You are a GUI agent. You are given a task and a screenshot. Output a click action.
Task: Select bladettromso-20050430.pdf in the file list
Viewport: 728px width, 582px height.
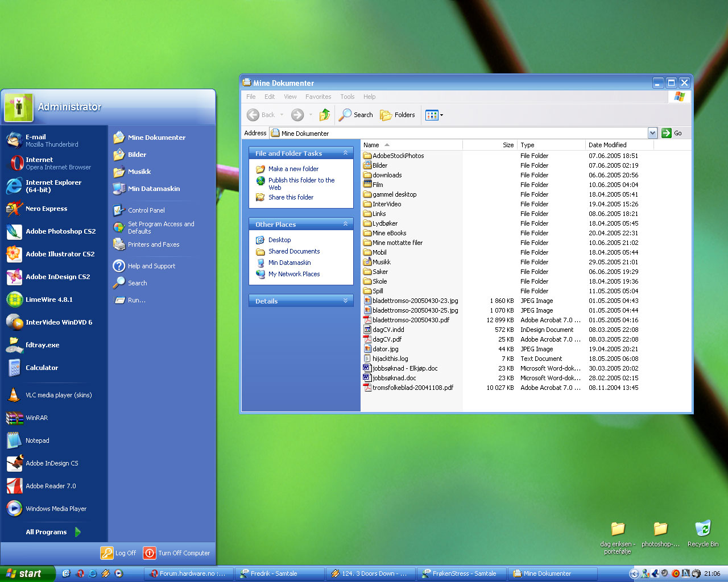point(406,320)
